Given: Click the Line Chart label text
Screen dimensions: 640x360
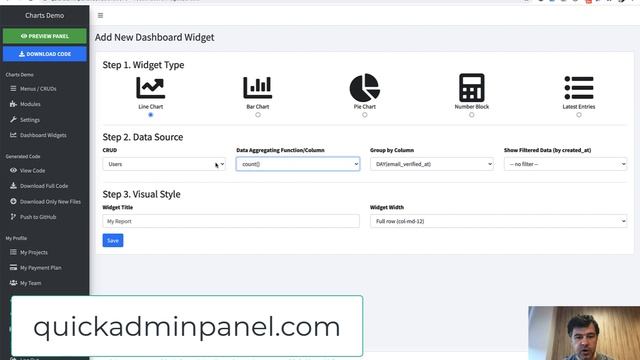Looking at the screenshot, I should (x=151, y=107).
